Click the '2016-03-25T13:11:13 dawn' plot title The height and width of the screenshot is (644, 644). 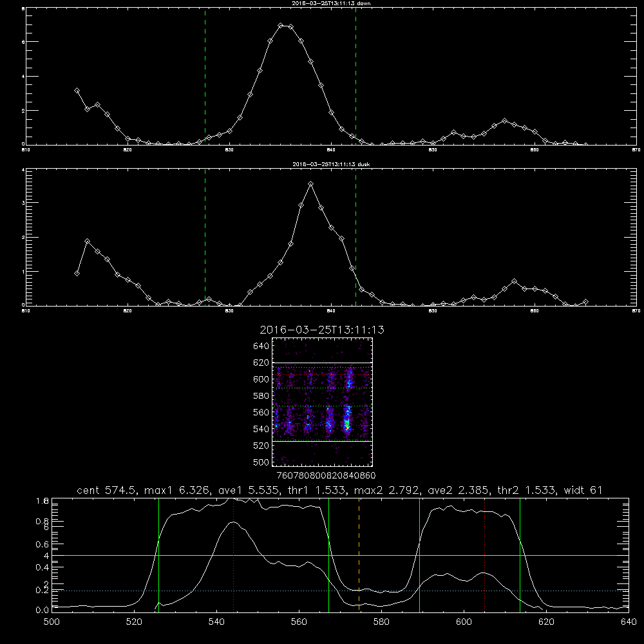331,3
